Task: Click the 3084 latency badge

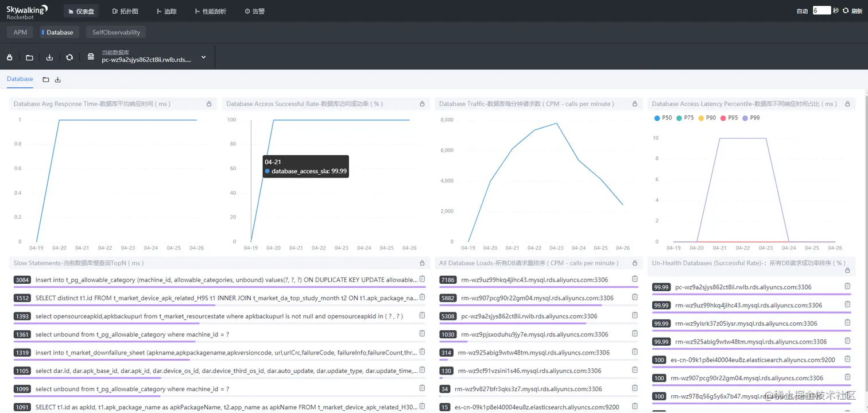Action: click(22, 280)
